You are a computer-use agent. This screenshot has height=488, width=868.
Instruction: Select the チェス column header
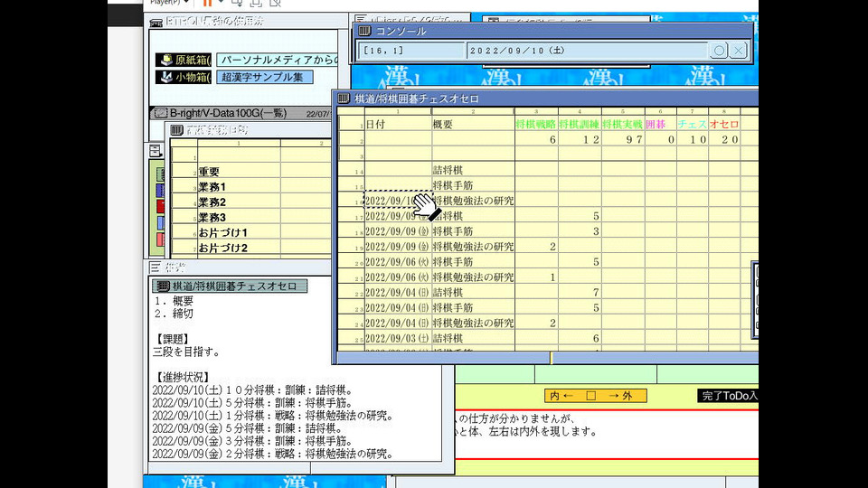[692, 124]
